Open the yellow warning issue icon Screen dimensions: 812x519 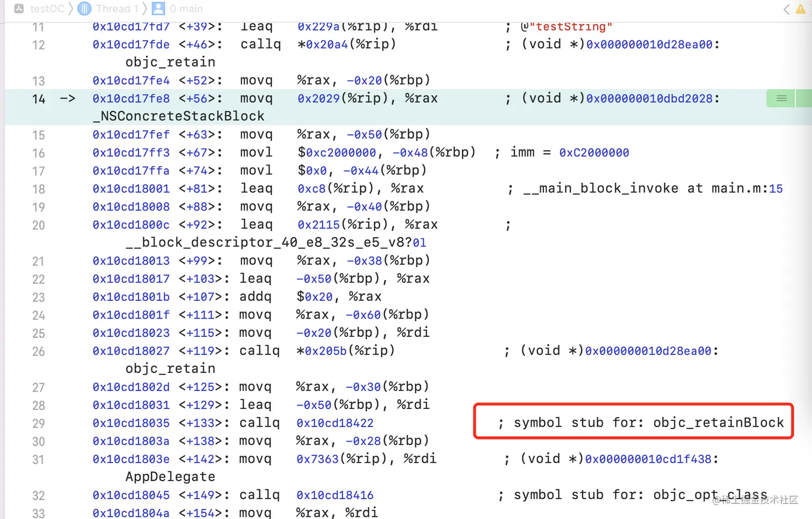[800, 9]
